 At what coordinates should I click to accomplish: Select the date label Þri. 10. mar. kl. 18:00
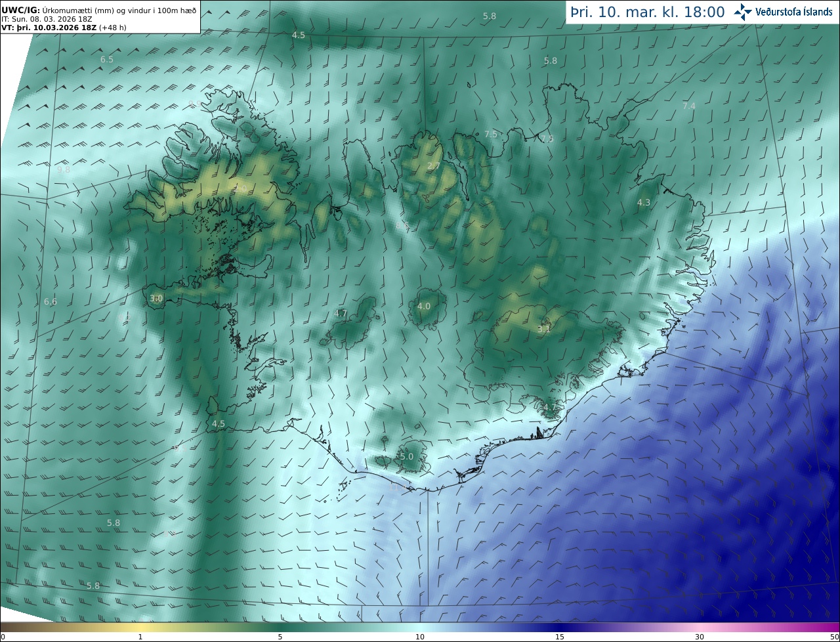pyautogui.click(x=647, y=12)
